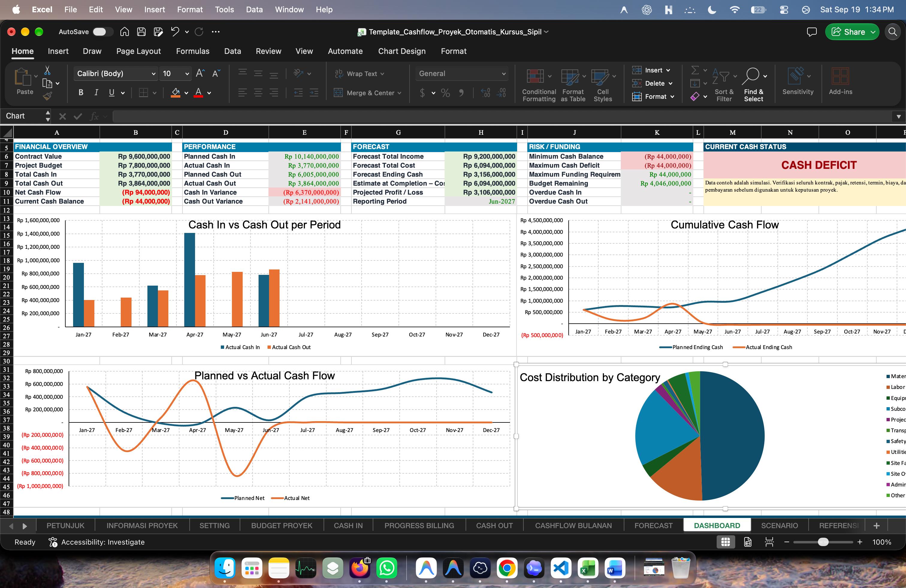Click the Percent Style icon

[x=446, y=93]
